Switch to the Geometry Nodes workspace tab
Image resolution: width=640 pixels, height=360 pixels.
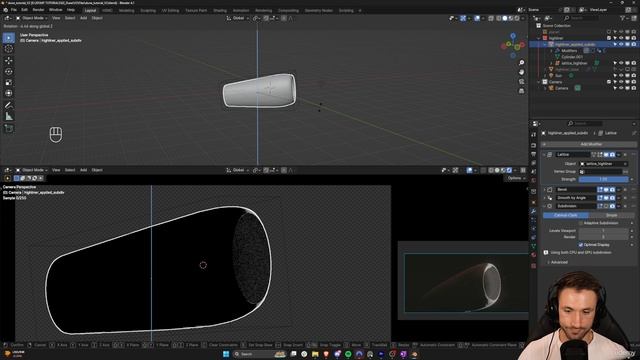click(319, 11)
